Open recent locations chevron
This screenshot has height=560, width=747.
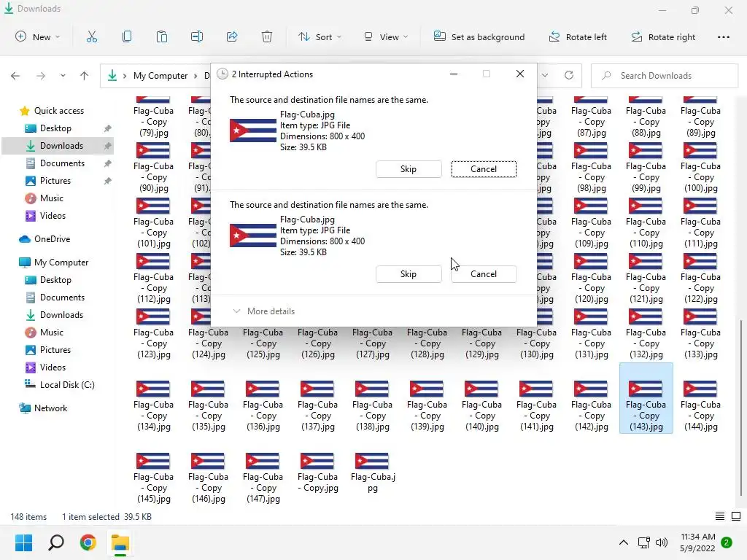tap(63, 76)
